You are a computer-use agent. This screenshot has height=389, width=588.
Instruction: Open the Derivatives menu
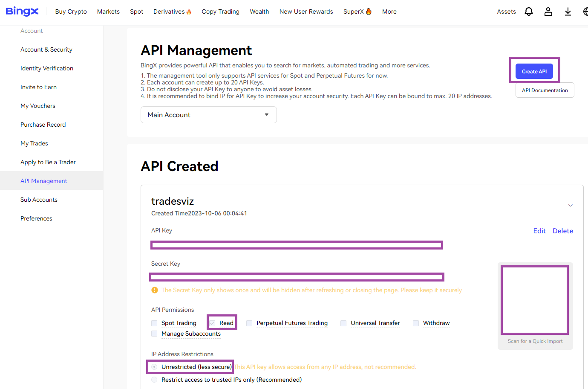(173, 12)
